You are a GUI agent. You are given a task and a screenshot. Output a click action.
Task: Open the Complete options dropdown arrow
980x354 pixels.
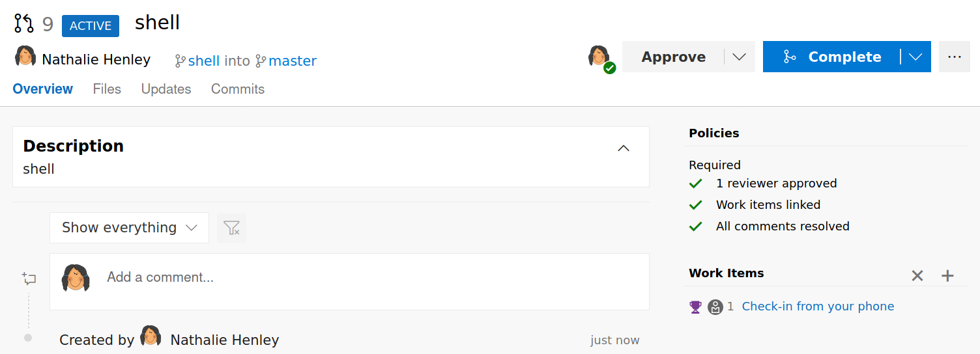click(915, 57)
